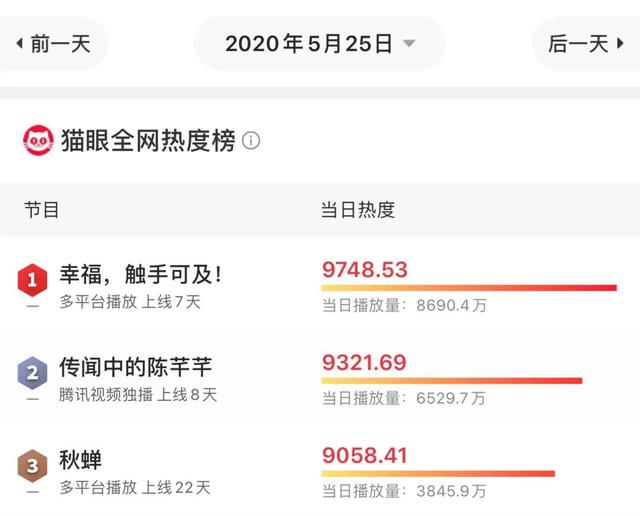Click the blue rank 2 badge
Screen dimensions: 640x516
32,373
